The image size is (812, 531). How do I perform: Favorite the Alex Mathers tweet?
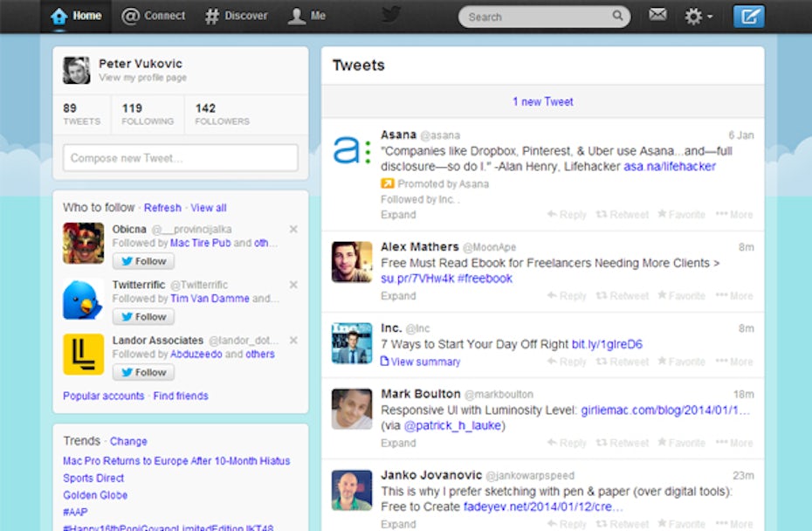tap(681, 296)
